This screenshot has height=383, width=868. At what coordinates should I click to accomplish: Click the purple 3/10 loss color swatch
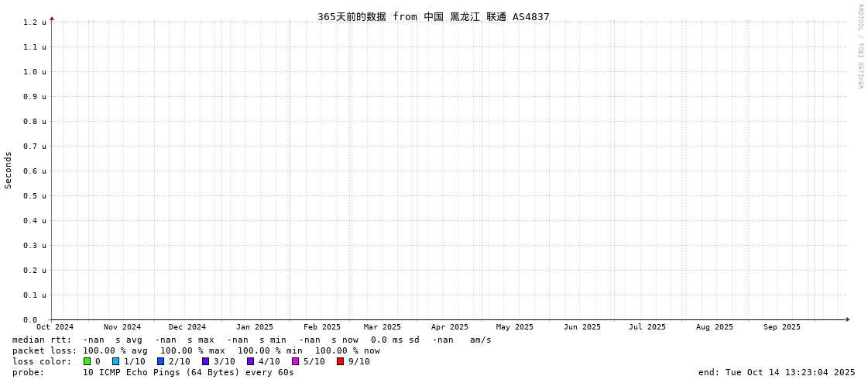click(x=206, y=361)
